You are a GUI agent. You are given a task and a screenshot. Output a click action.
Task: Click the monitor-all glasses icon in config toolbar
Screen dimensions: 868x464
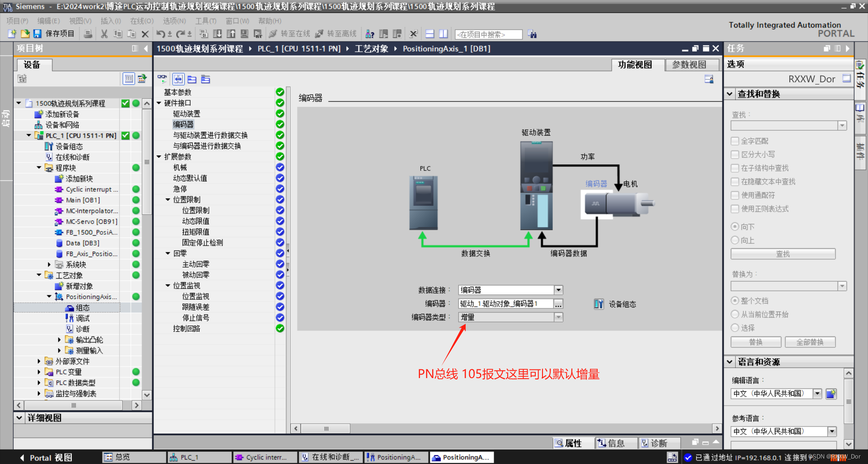coord(162,79)
